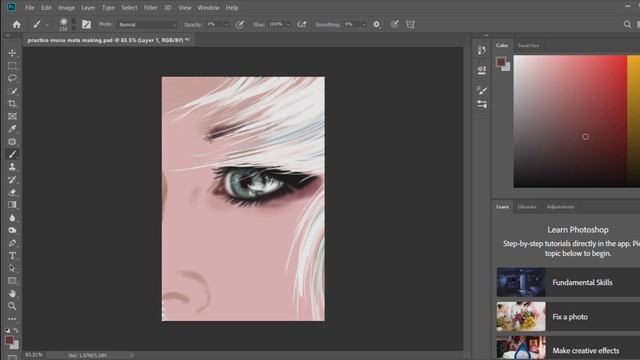
Task: Select the Hand tool
Action: click(12, 293)
